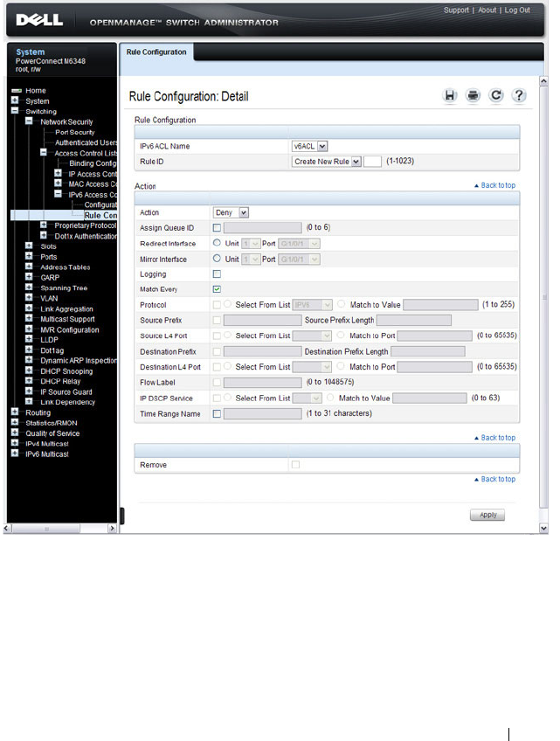Expand the IP Source Guard node
Viewport: 560px width, 741px height.
point(30,391)
